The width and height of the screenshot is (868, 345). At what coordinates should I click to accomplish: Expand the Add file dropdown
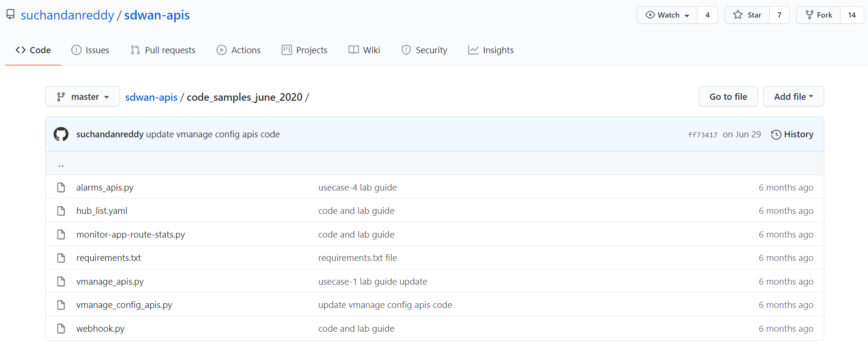tap(793, 96)
